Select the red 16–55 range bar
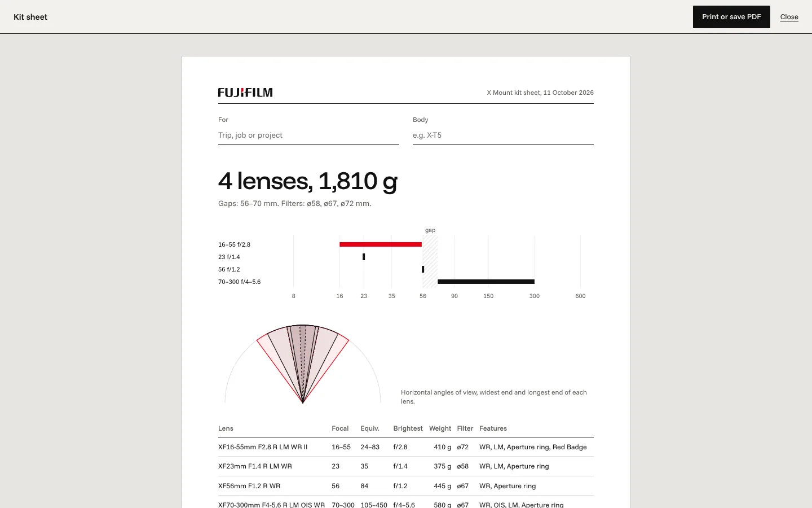The height and width of the screenshot is (508, 812). point(381,244)
